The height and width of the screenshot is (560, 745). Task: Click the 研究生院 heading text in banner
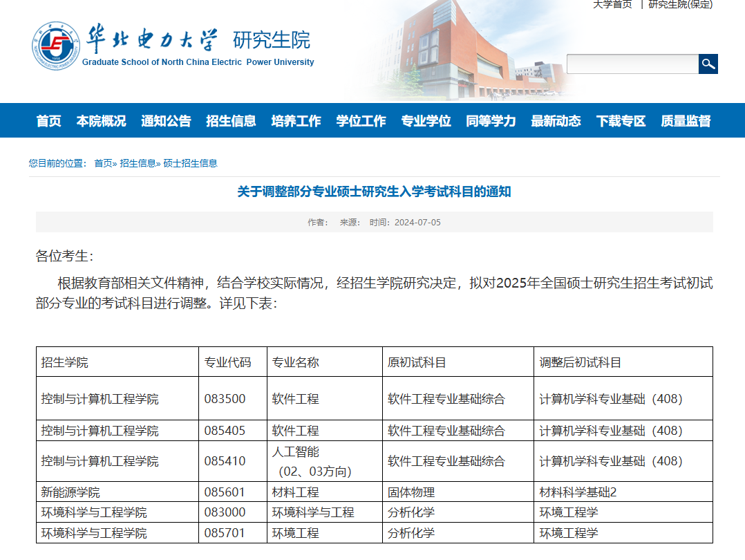pyautogui.click(x=272, y=40)
